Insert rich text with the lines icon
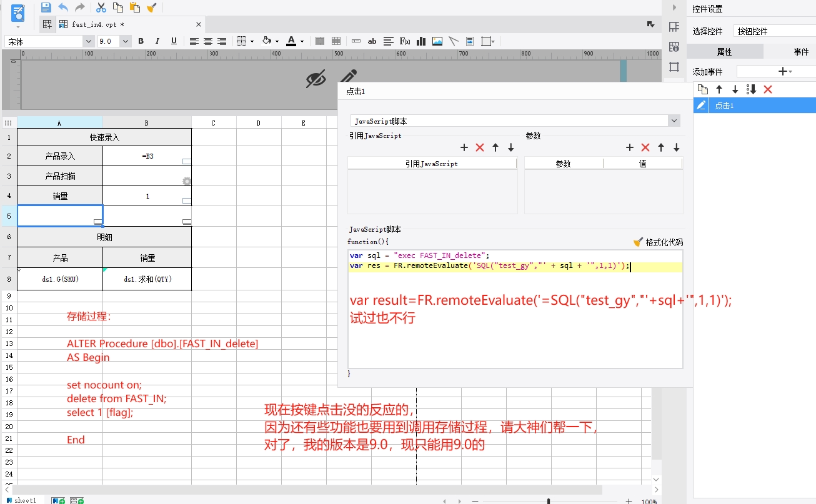 pyautogui.click(x=389, y=41)
